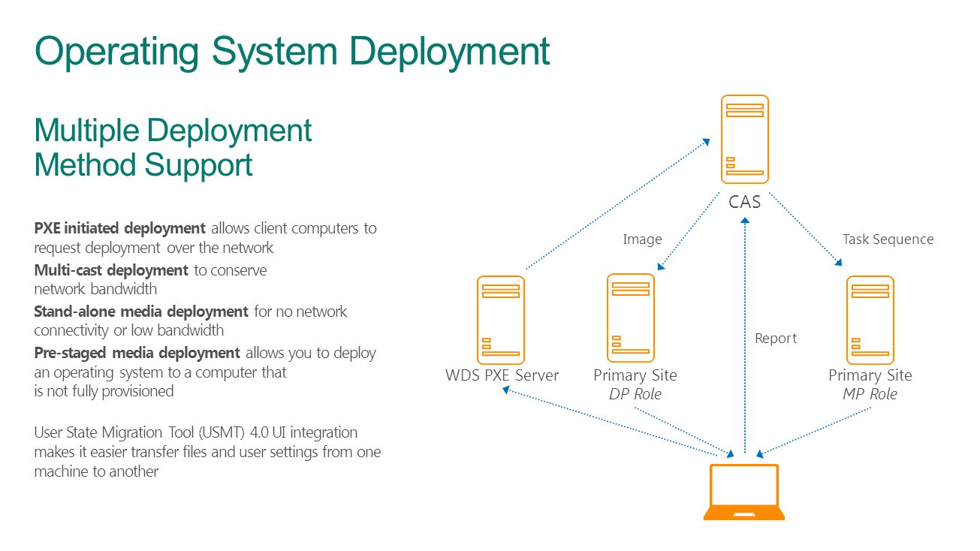
Task: Click the CAS server icon
Action: (x=744, y=139)
